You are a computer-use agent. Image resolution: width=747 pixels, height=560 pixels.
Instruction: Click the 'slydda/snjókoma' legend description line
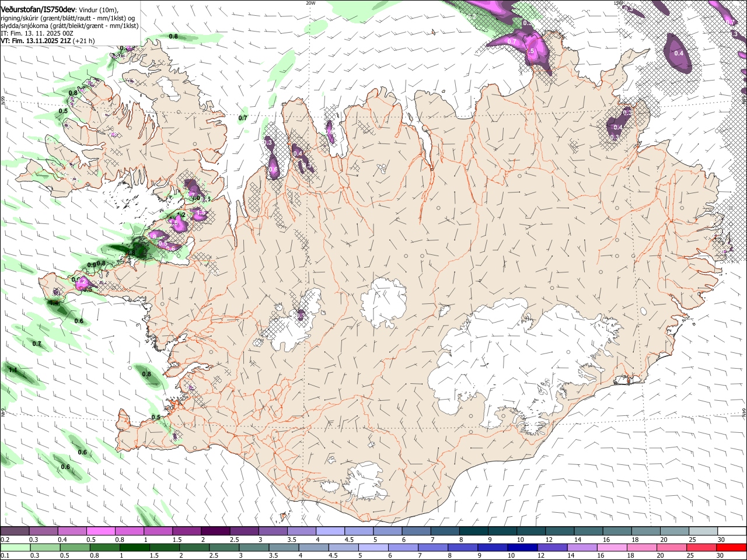tap(69, 26)
